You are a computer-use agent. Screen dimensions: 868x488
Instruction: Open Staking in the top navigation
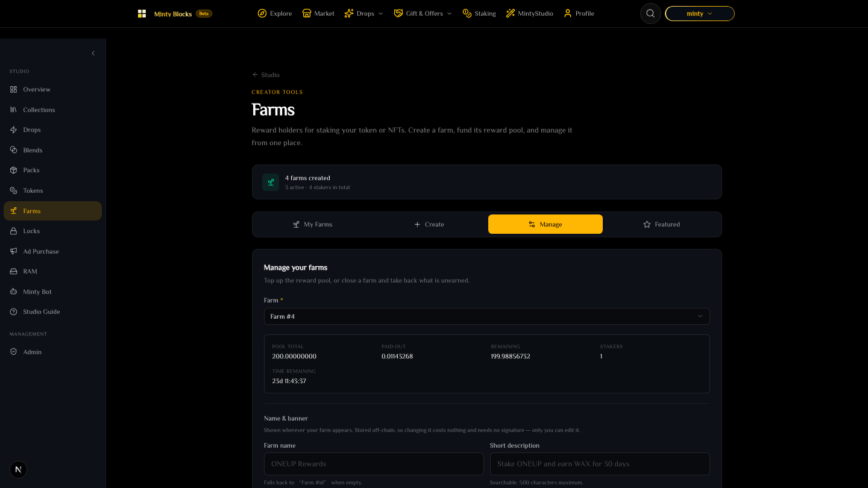479,13
